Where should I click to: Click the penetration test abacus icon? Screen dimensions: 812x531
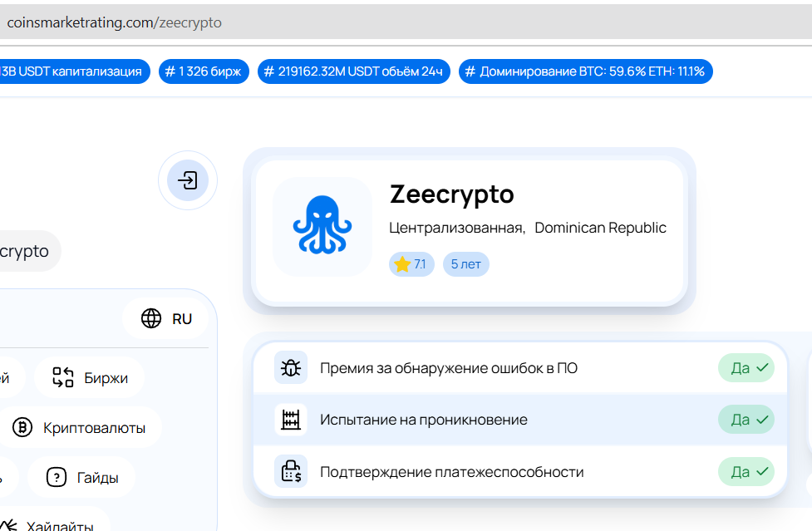(x=291, y=420)
